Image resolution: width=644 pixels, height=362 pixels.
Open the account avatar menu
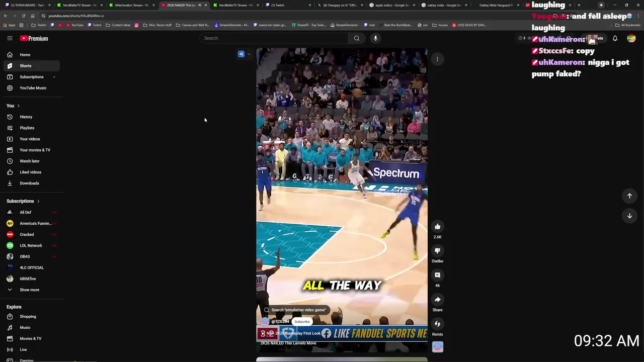click(631, 38)
